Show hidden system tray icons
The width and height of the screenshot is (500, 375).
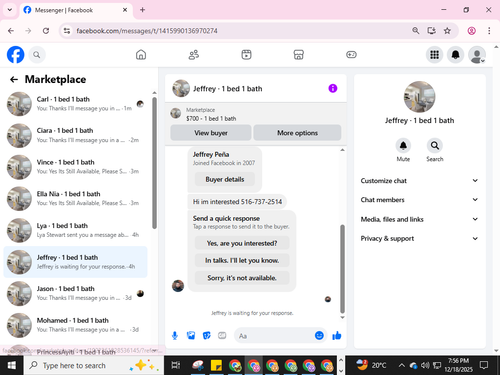[x=402, y=365]
